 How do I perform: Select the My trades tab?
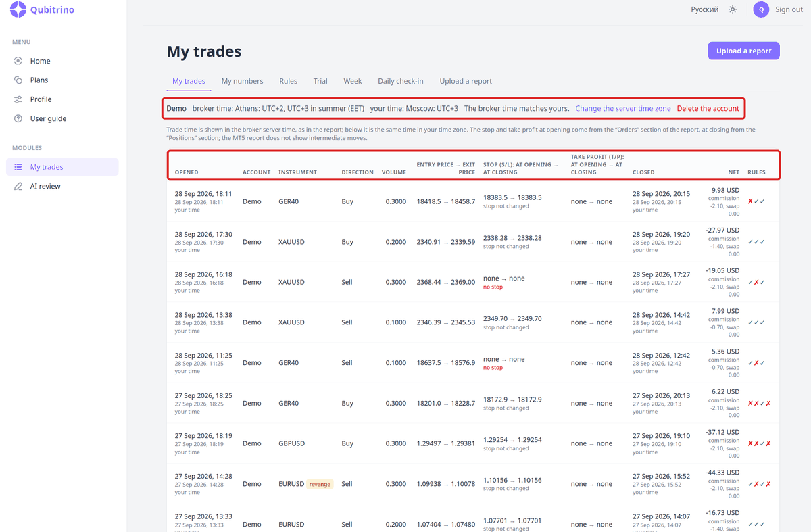point(189,81)
